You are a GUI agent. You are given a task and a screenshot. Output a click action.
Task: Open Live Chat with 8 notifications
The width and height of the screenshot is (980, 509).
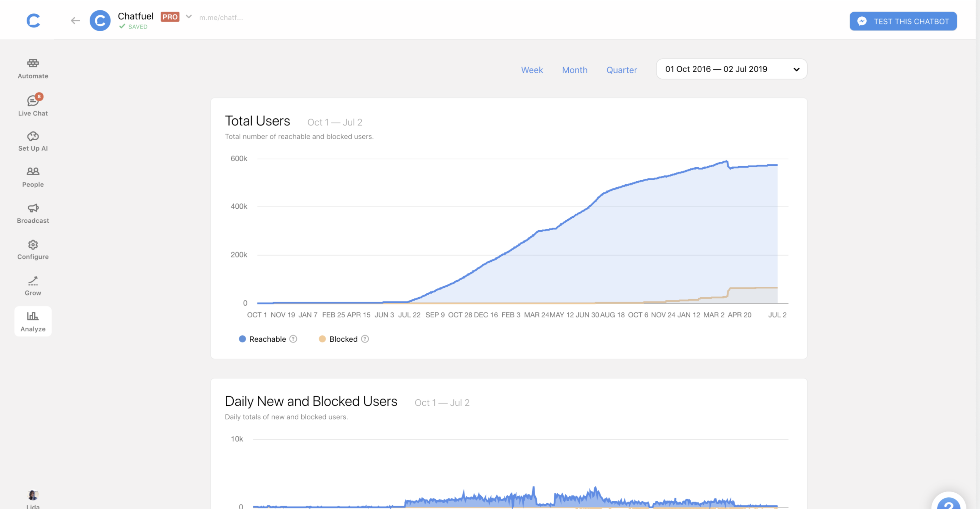pyautogui.click(x=33, y=101)
